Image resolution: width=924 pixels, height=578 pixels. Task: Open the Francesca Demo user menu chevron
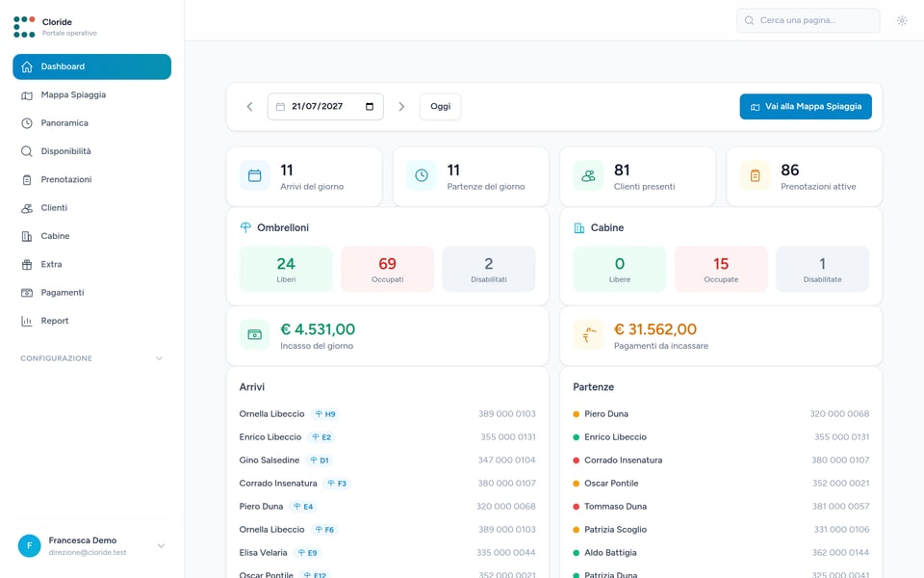point(161,546)
